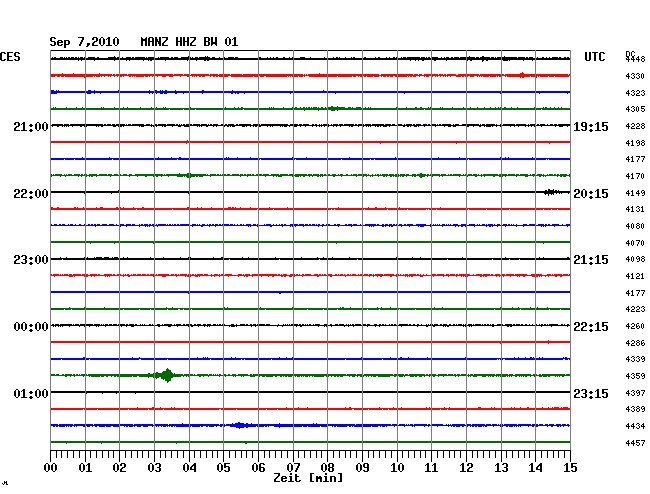
Task: Click the 'Sep 7,2010' date text
Action: click(84, 41)
